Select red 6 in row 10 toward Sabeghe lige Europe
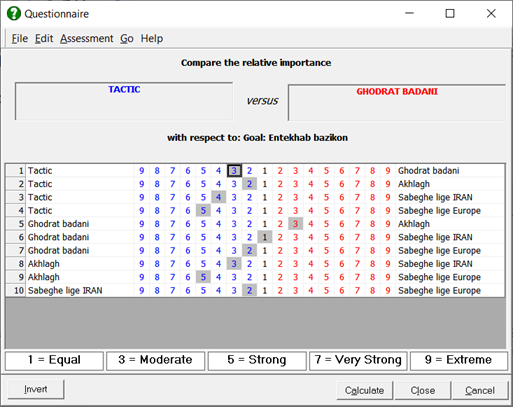 (342, 291)
